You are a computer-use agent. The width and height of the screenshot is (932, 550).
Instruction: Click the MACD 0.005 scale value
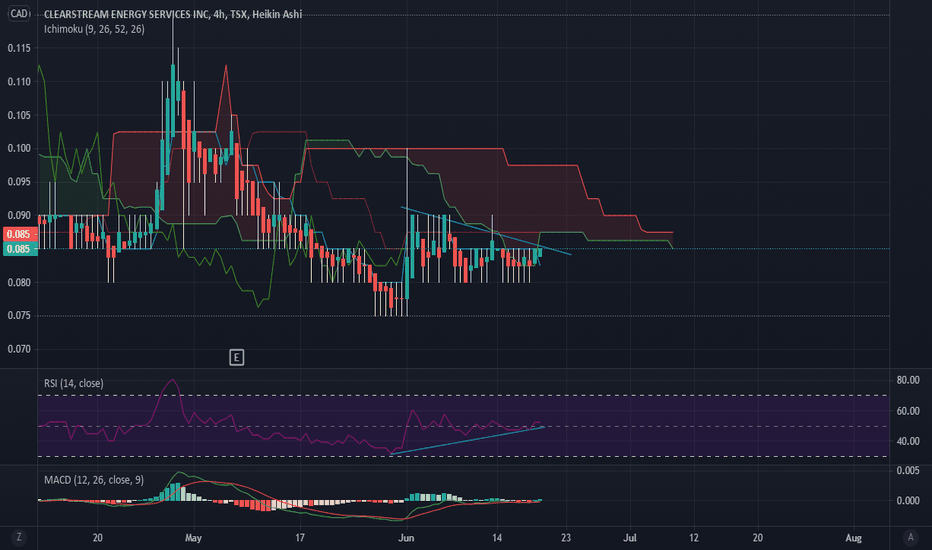908,470
